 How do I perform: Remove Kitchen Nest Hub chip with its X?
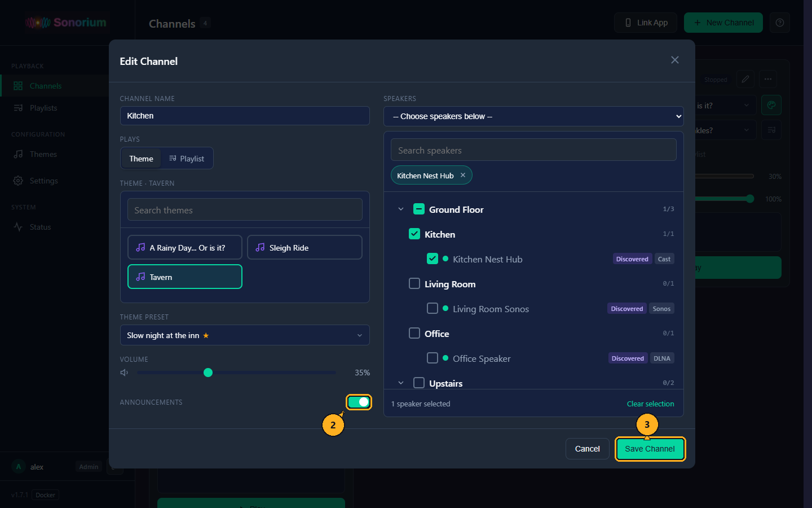pos(463,175)
